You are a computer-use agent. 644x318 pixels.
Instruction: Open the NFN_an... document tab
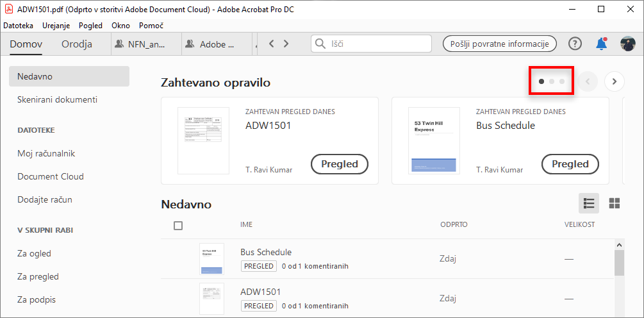144,44
